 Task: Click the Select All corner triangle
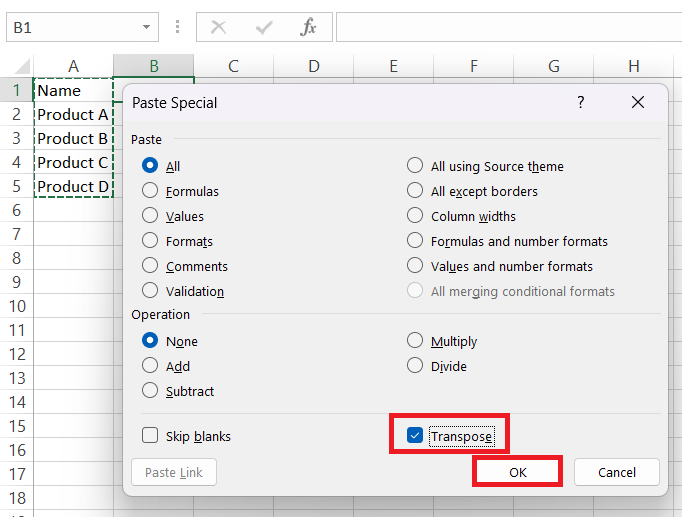pos(22,66)
